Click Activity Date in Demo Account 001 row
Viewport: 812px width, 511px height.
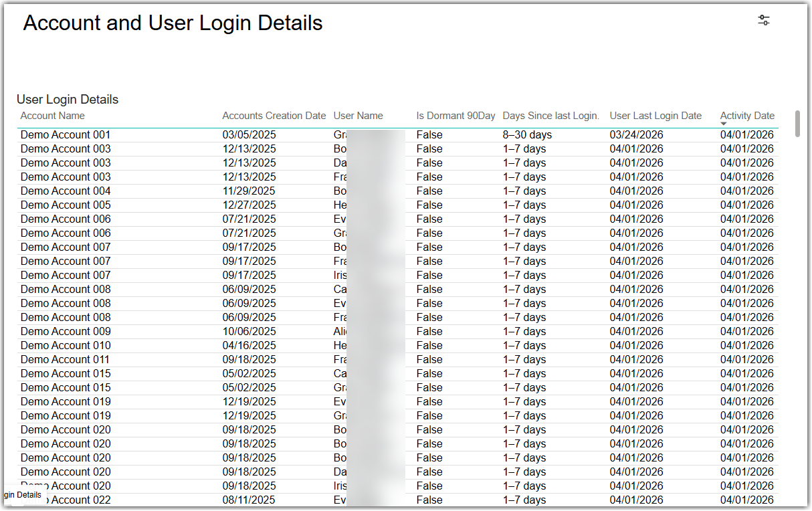tap(747, 134)
